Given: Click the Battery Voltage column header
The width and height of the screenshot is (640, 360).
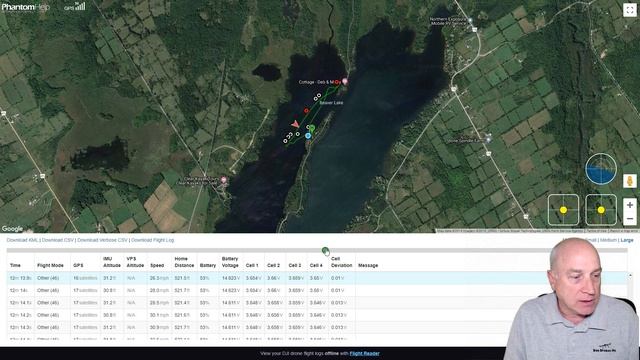Looking at the screenshot, I should coord(230,262).
